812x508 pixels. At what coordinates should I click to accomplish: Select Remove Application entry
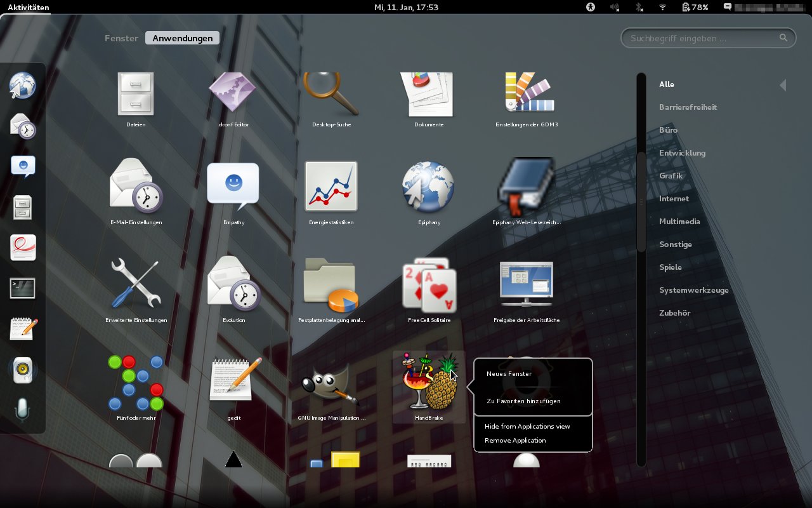[x=515, y=441]
